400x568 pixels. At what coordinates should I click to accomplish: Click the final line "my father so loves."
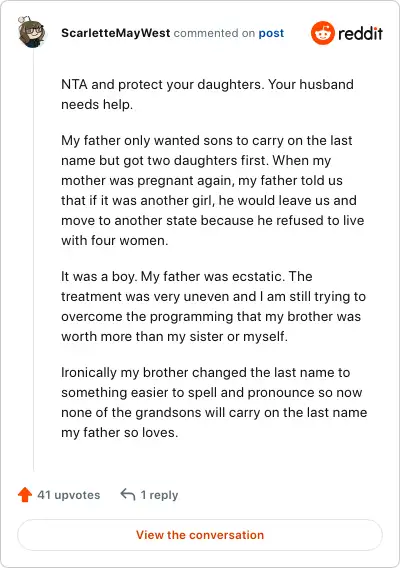point(120,432)
